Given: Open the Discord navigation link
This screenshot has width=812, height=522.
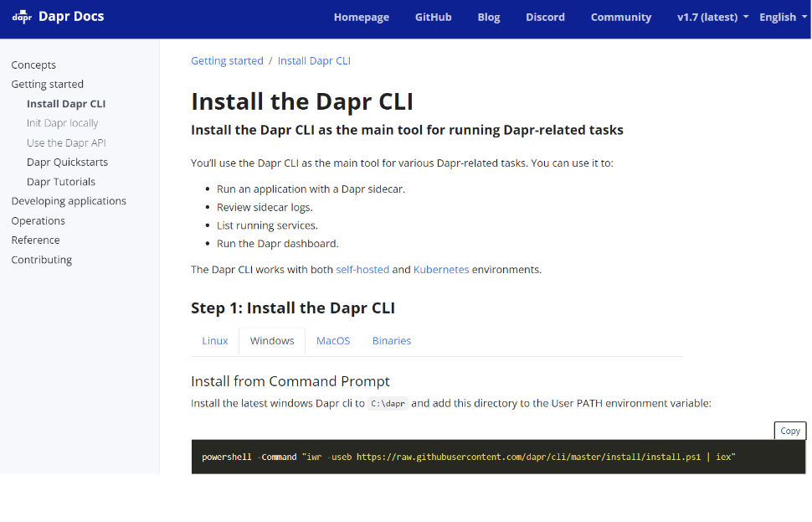Looking at the screenshot, I should (x=545, y=17).
